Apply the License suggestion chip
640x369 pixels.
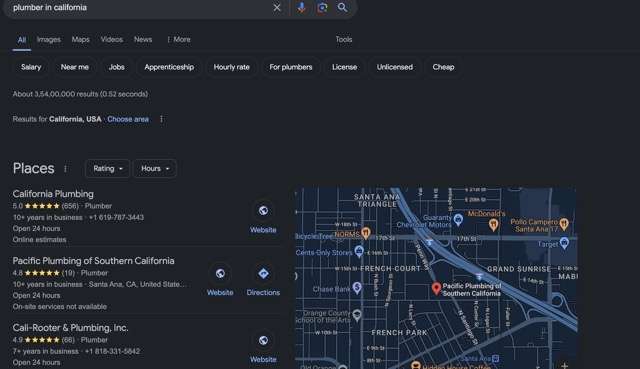click(344, 67)
